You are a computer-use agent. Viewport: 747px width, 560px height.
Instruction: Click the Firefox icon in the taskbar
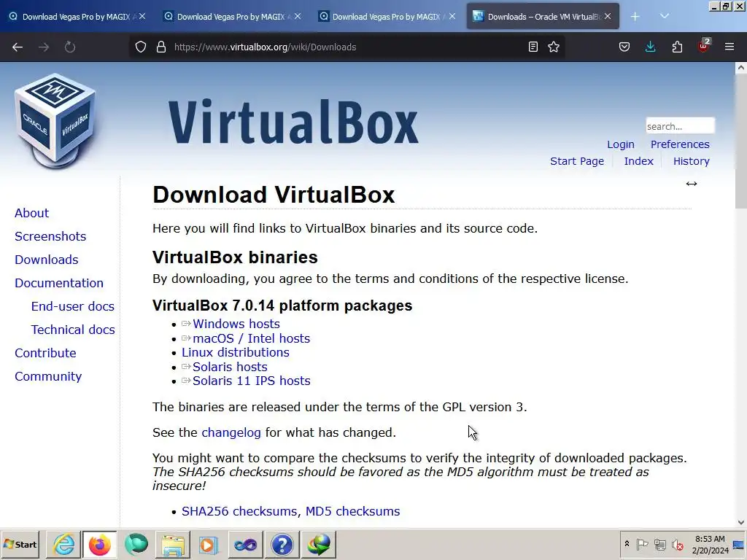coord(99,544)
